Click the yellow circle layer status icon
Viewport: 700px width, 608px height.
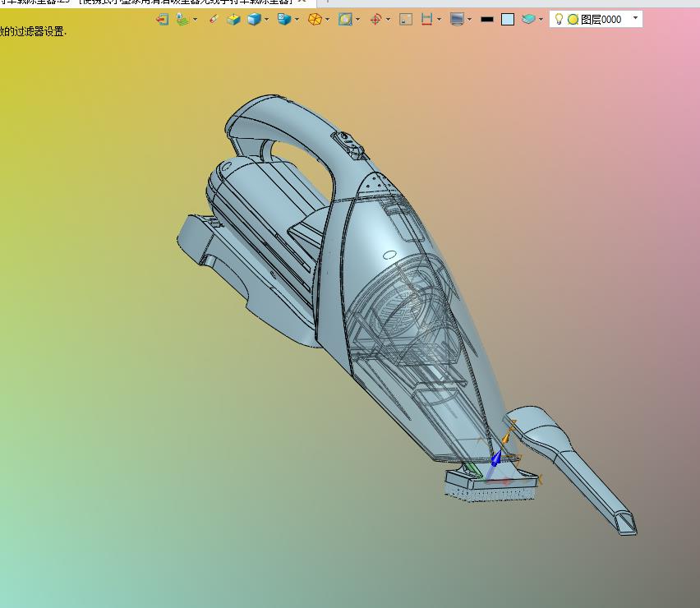[x=573, y=19]
